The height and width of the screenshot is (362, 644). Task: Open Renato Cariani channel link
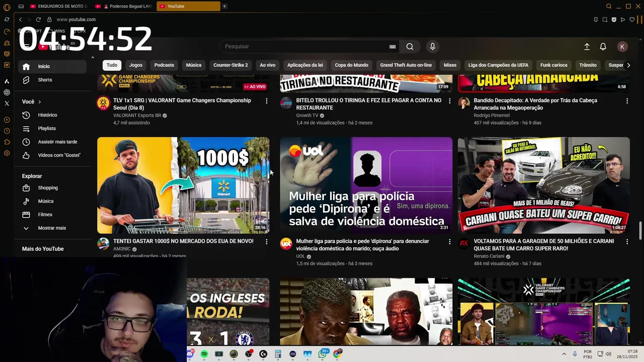489,256
